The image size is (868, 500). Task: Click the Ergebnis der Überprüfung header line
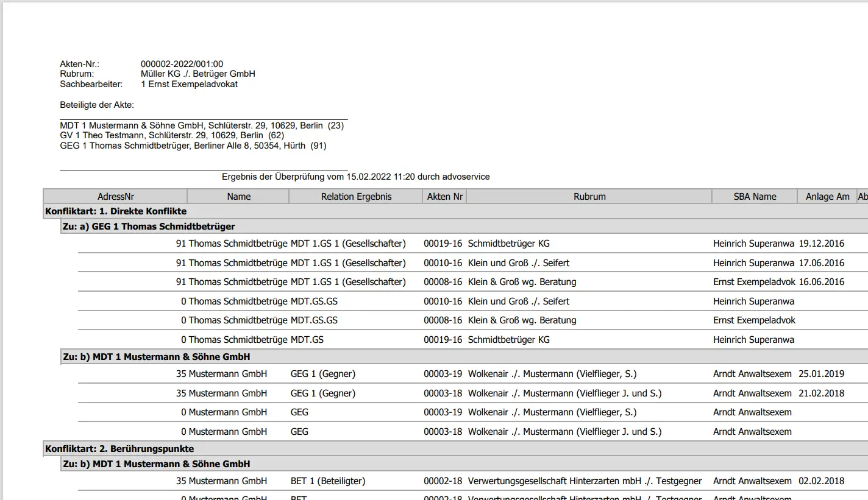click(x=356, y=177)
